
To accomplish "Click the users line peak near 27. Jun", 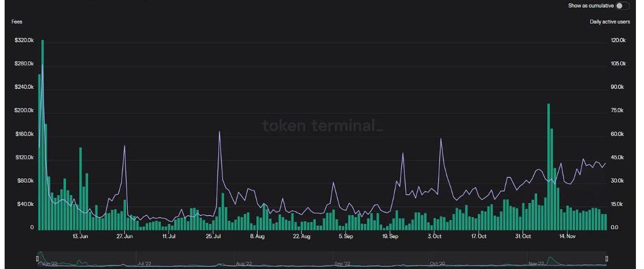I will click(x=124, y=147).
